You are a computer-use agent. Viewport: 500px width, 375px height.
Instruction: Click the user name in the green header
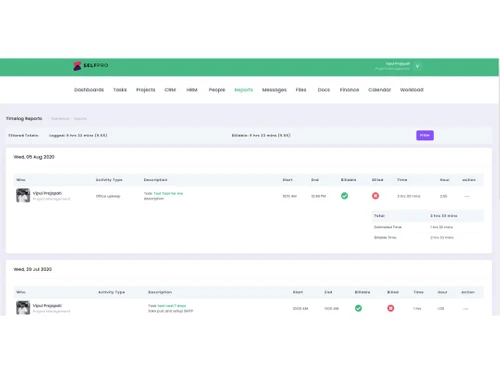398,64
